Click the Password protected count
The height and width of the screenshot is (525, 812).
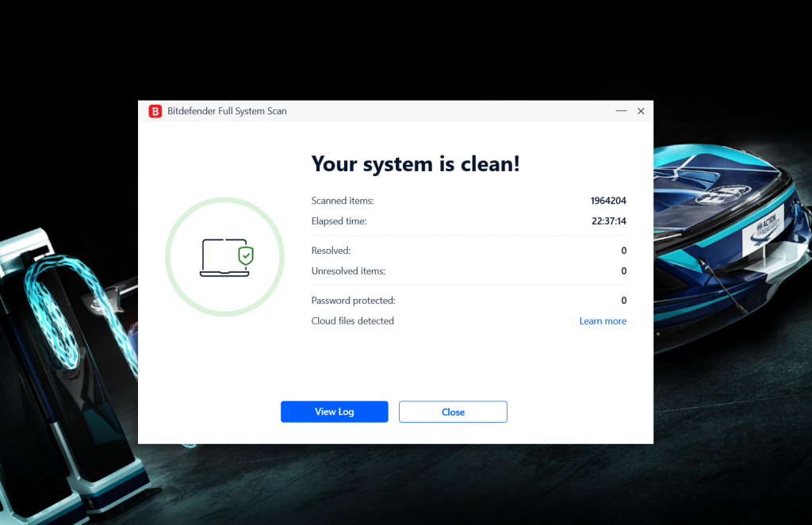(x=623, y=301)
